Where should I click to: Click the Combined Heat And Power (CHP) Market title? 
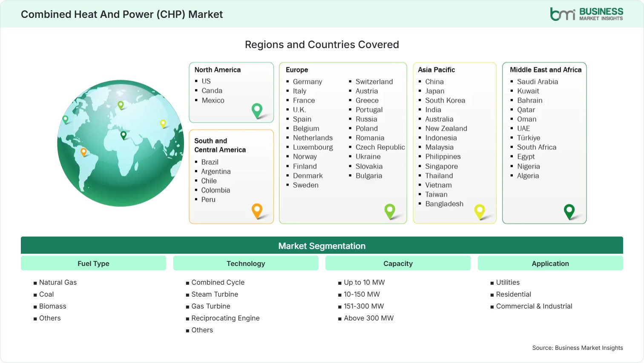point(122,14)
